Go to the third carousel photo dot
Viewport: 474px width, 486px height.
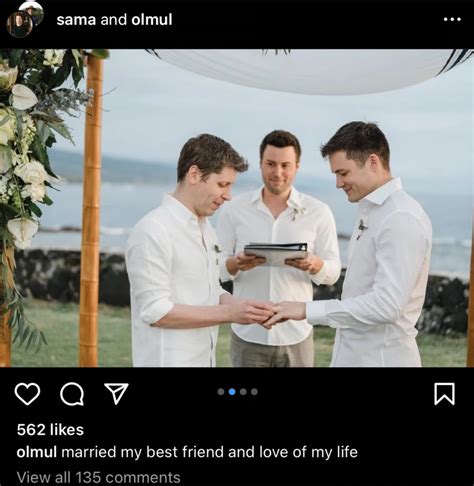243,392
